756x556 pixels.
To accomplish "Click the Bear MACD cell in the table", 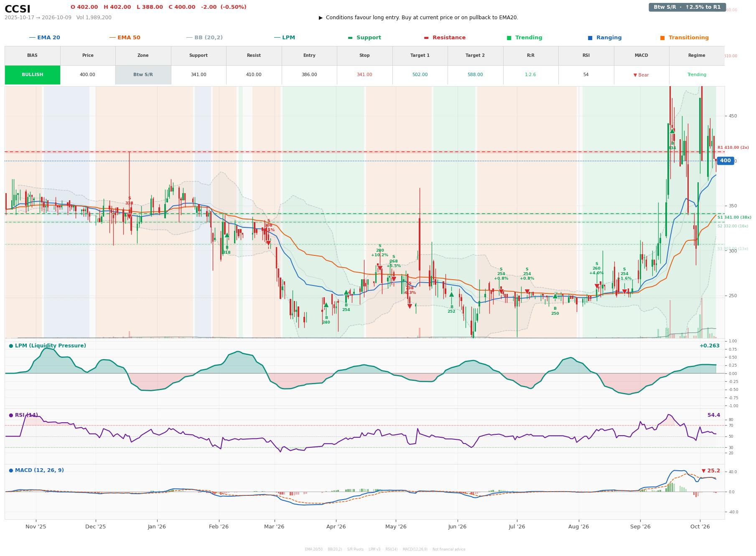I will (641, 75).
